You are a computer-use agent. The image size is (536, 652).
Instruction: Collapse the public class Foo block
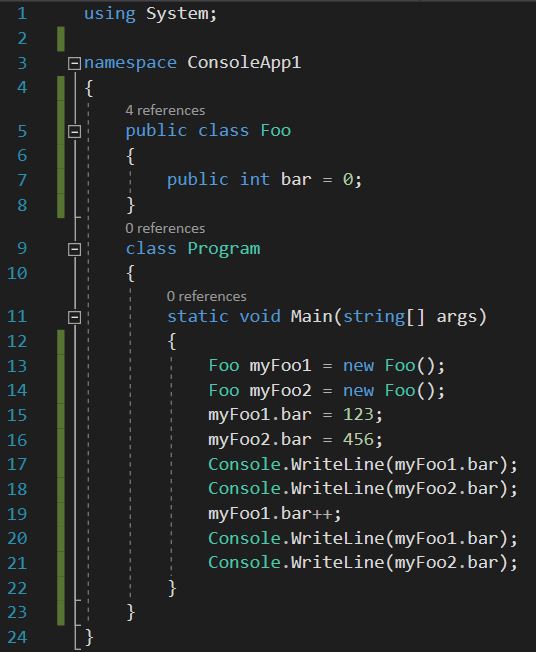[x=74, y=131]
